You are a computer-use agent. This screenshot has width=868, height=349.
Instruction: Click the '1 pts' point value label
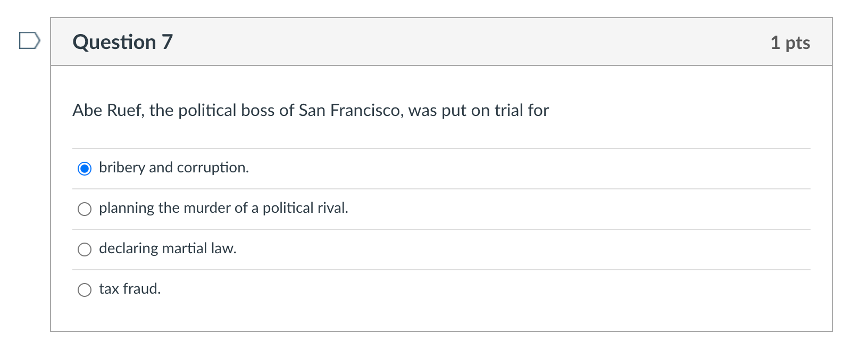(x=791, y=43)
